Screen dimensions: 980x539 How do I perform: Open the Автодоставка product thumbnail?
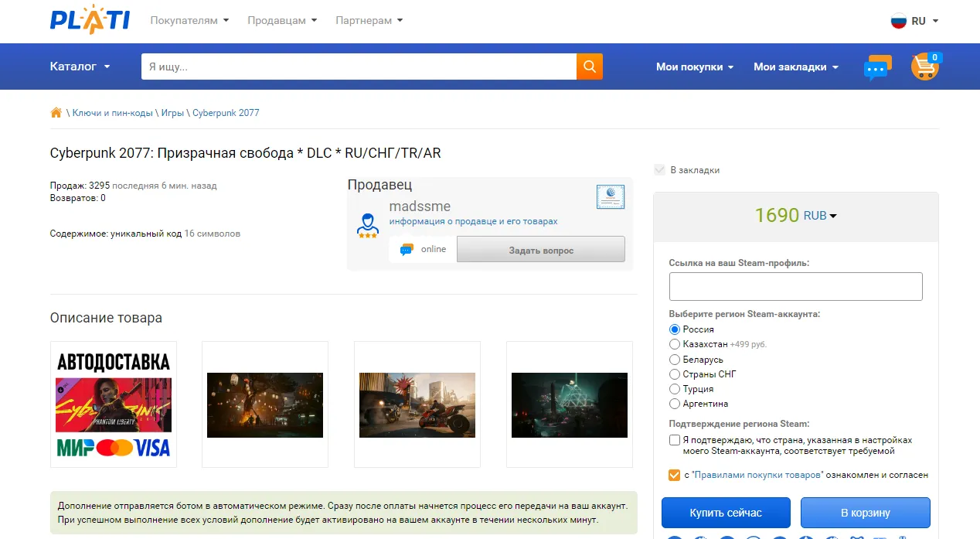click(x=114, y=404)
